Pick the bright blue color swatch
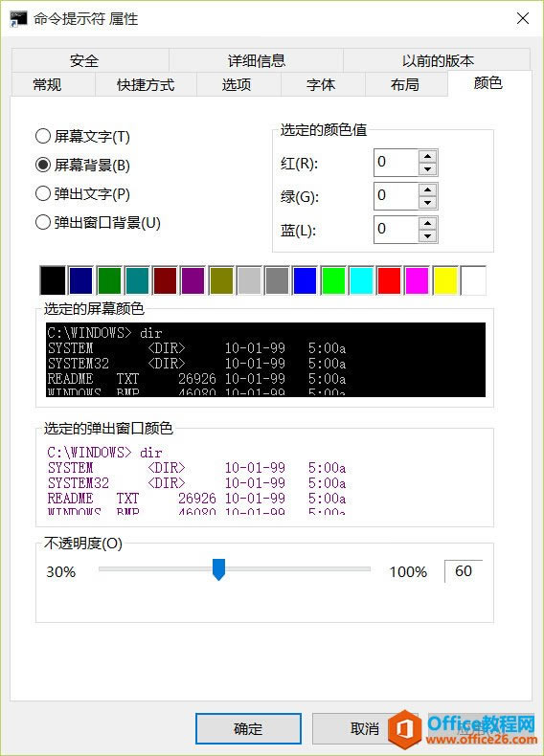The width and height of the screenshot is (544, 756). [306, 280]
